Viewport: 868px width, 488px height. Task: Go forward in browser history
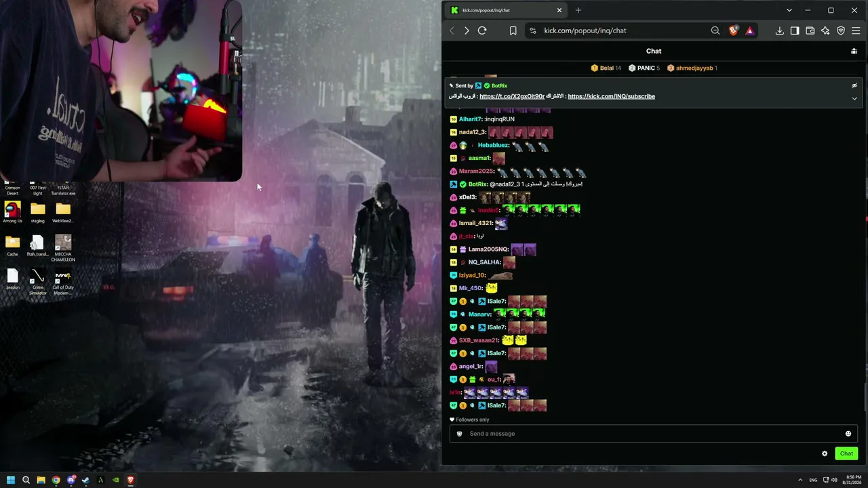click(467, 30)
